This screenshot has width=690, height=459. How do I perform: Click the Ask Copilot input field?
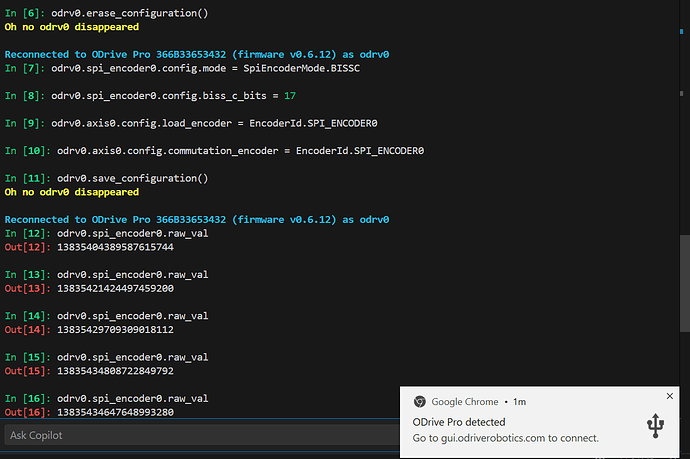tap(202, 435)
